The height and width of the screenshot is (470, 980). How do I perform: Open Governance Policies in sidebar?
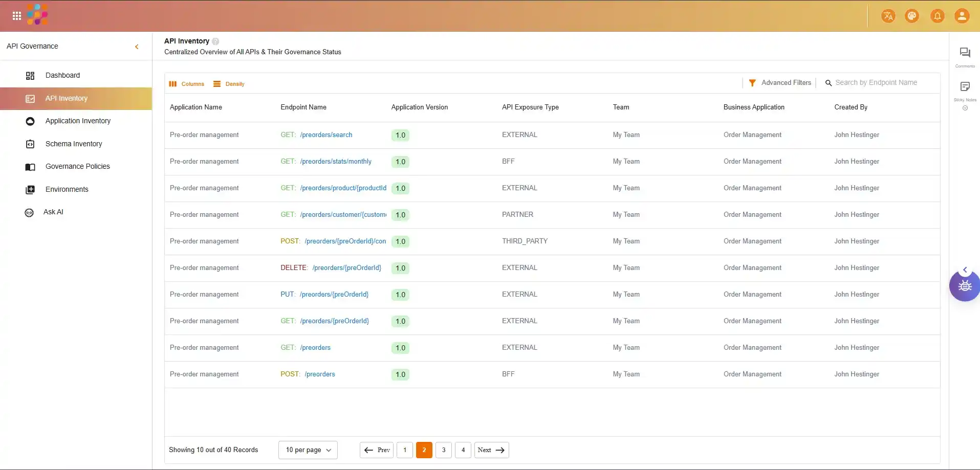pyautogui.click(x=77, y=167)
